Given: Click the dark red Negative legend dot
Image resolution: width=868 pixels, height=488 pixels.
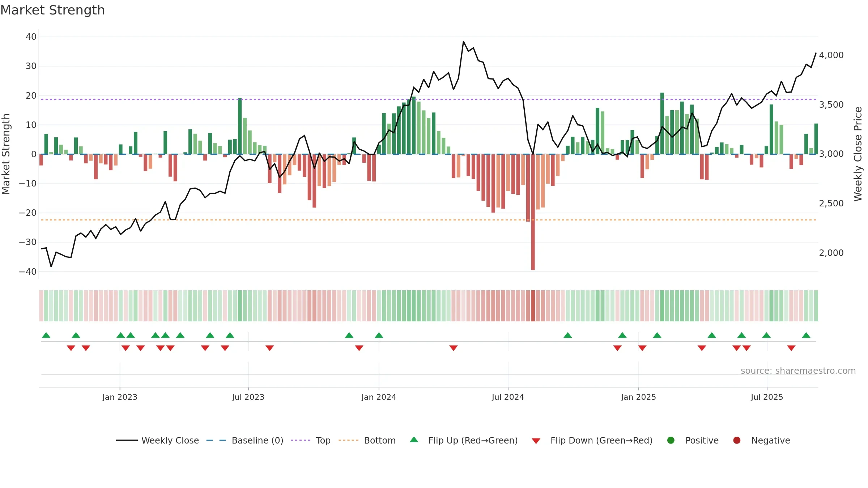Looking at the screenshot, I should [x=737, y=440].
